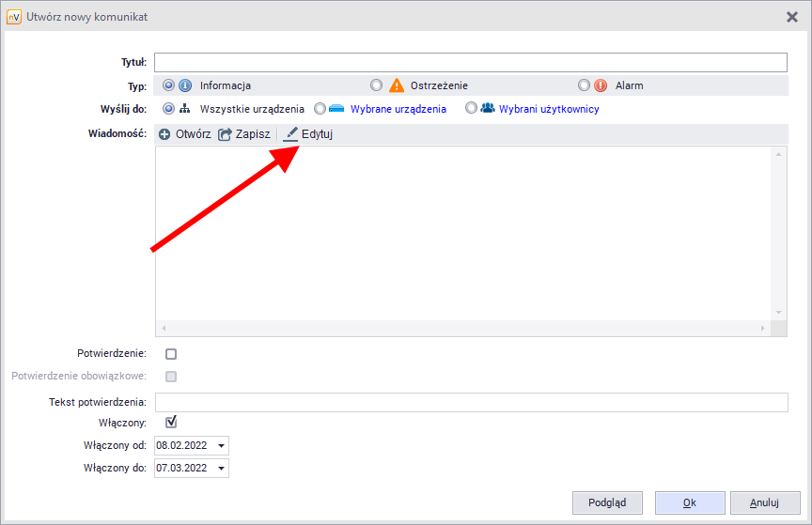Click the red Alarm exclamation icon
The height and width of the screenshot is (525, 812).
pos(601,85)
